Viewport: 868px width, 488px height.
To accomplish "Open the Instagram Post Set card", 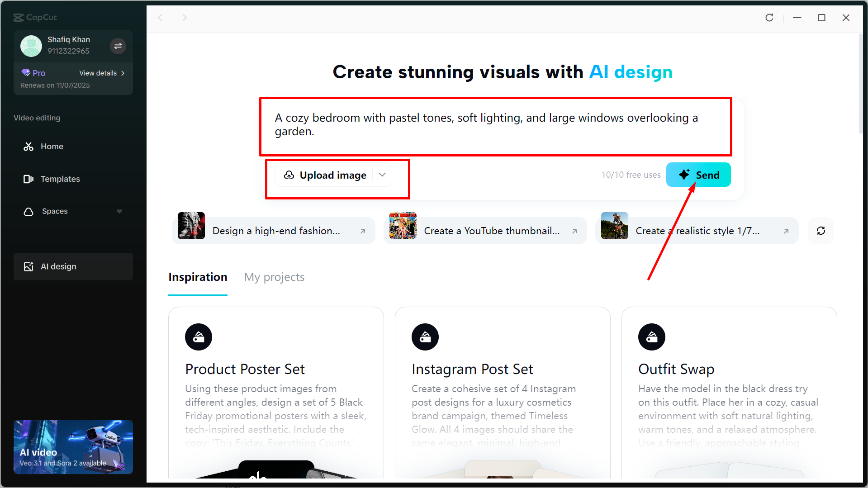I will tap(503, 393).
